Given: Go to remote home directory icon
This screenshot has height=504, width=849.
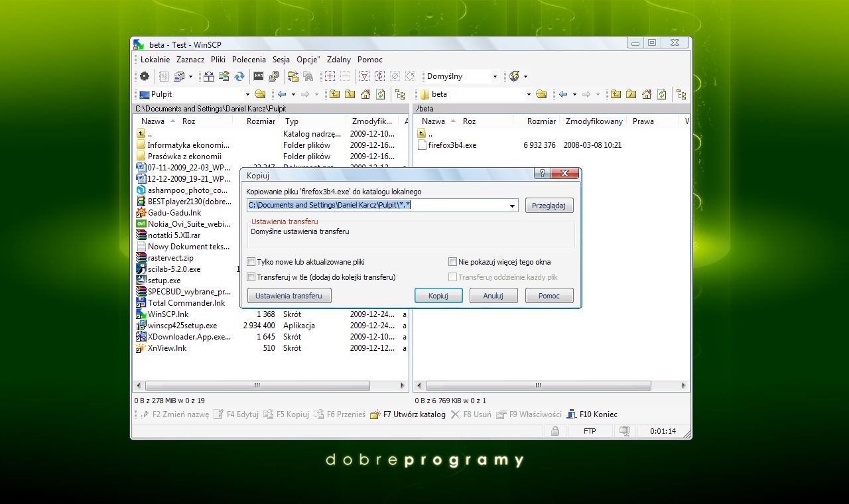Looking at the screenshot, I should [x=647, y=94].
